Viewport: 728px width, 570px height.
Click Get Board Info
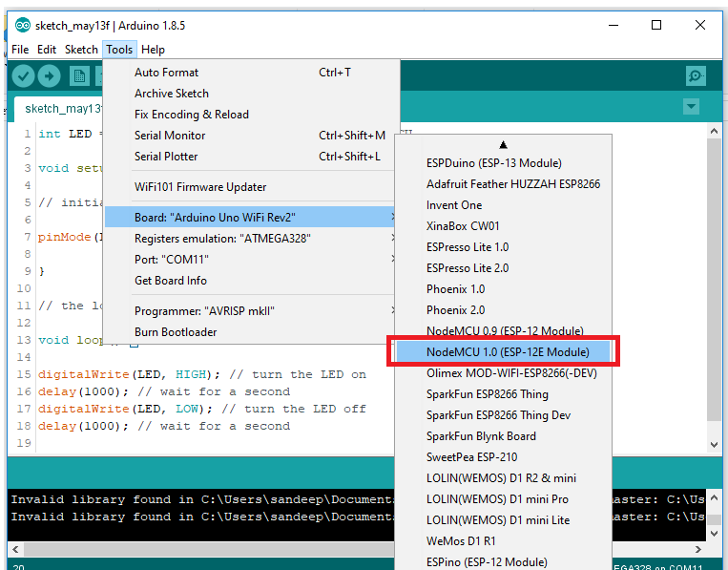pos(250,280)
